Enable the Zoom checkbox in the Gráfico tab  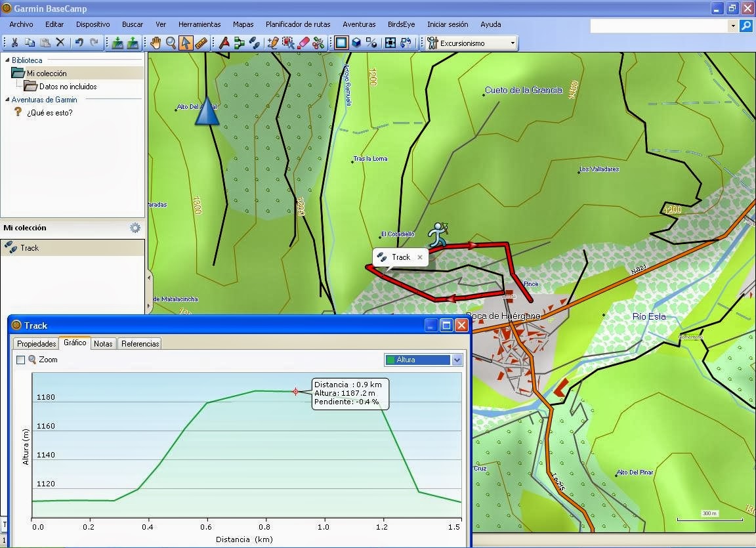[20, 360]
